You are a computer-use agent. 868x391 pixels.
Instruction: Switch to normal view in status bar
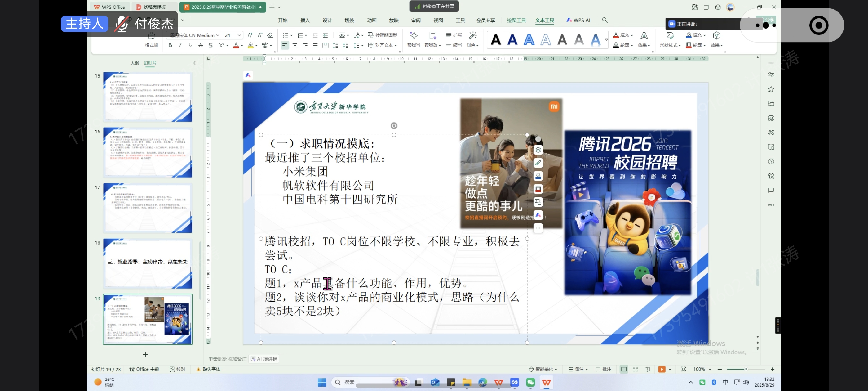pyautogui.click(x=624, y=369)
